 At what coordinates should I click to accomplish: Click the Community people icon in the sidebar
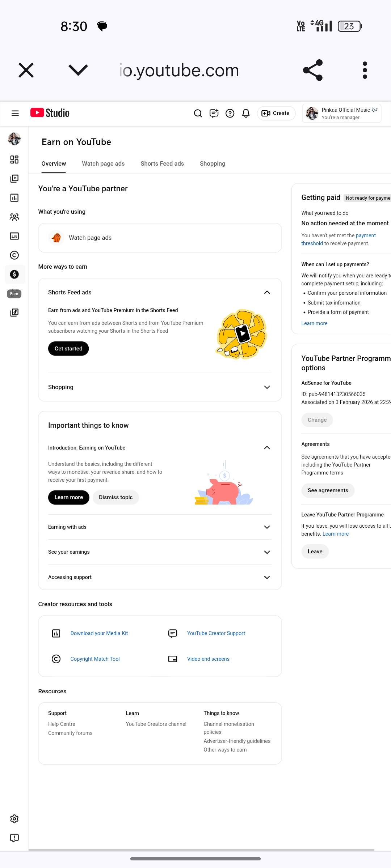[14, 217]
